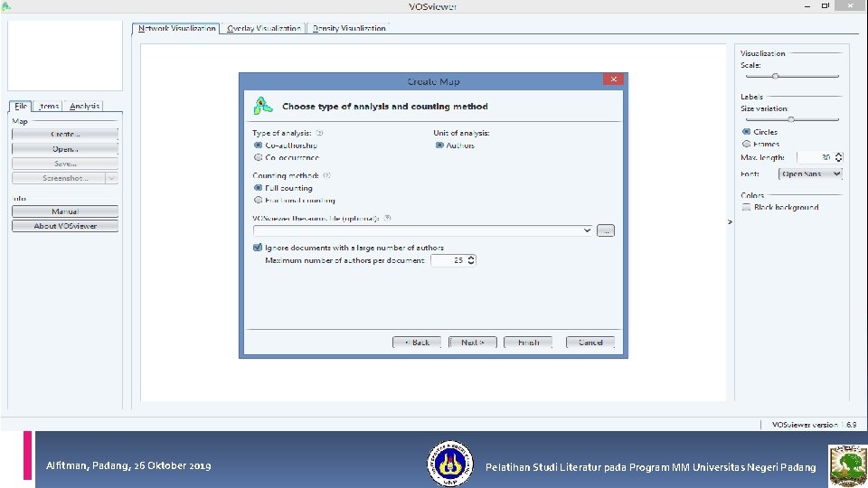Viewport: 868px width, 488px height.
Task: Browse for thesaurus file with ... button
Action: click(606, 230)
